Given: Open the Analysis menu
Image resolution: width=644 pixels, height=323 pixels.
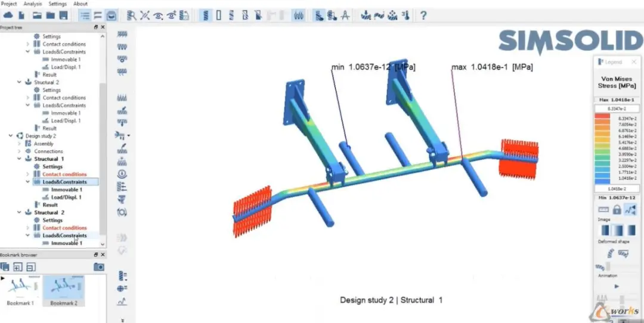Looking at the screenshot, I should (x=32, y=4).
